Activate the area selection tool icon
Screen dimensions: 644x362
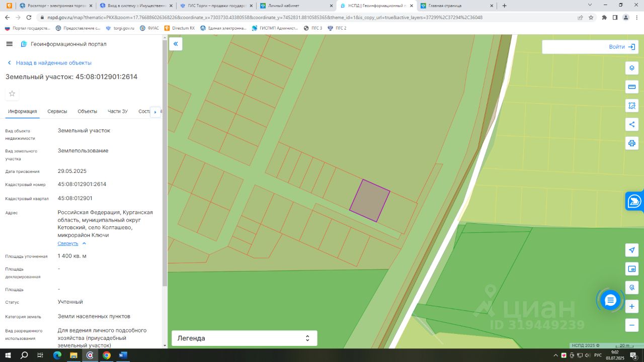(632, 106)
